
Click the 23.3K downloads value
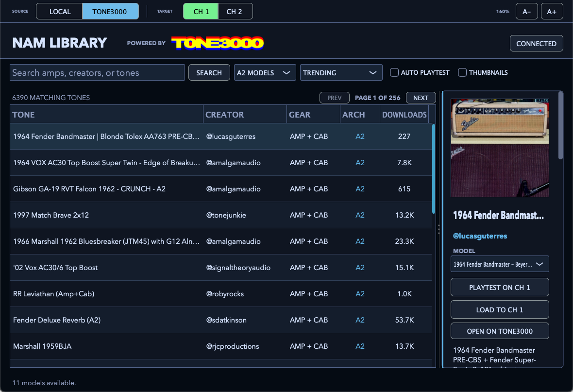(404, 241)
